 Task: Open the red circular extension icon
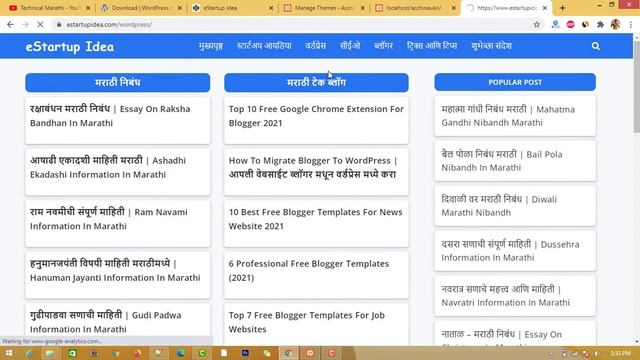[x=570, y=24]
